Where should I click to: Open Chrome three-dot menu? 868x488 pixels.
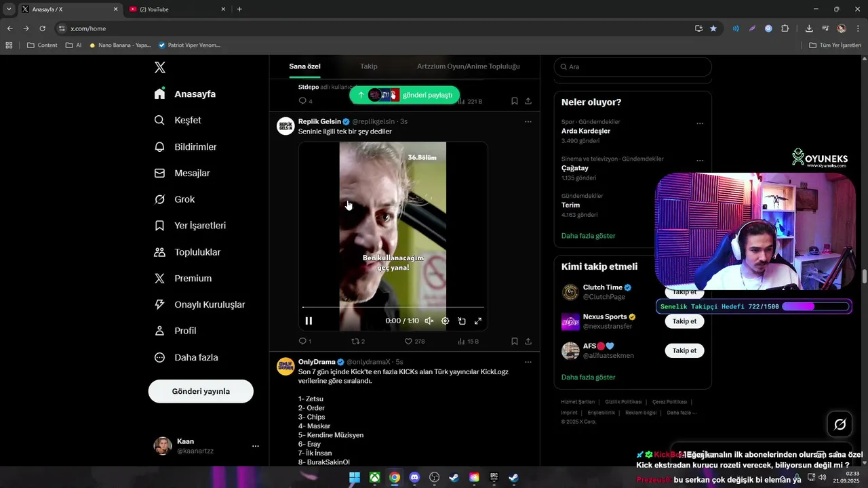click(x=858, y=28)
